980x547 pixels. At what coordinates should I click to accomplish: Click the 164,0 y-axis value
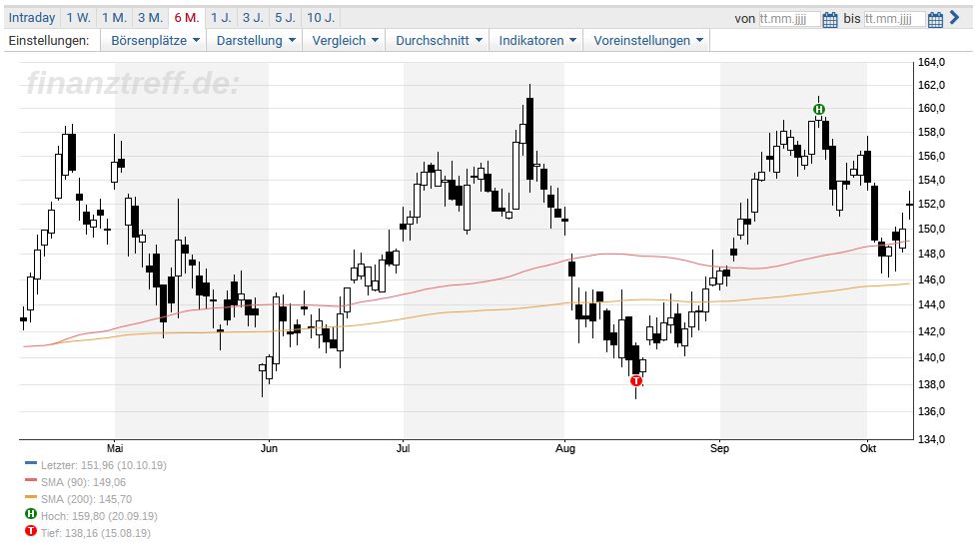(x=931, y=63)
